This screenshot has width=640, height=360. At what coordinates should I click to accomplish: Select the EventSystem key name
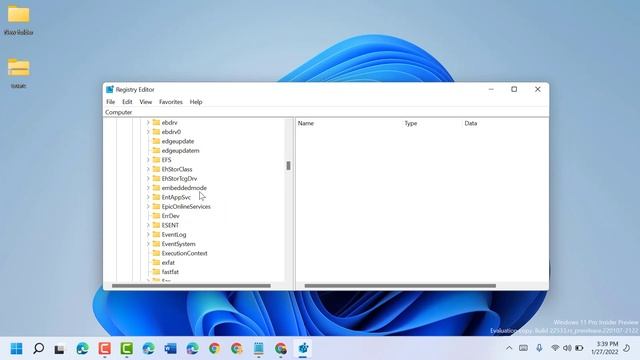[178, 244]
